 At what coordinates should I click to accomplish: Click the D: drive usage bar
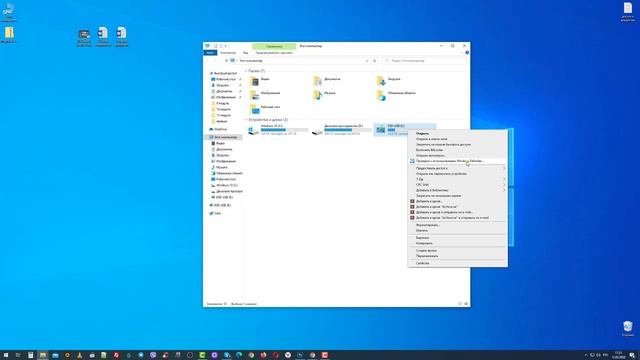(348, 130)
